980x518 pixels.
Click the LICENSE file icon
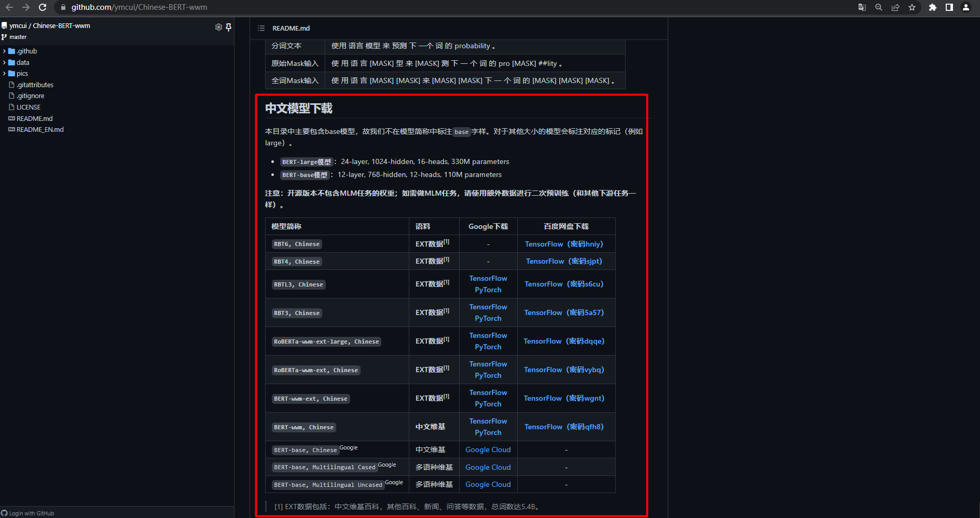coord(11,107)
